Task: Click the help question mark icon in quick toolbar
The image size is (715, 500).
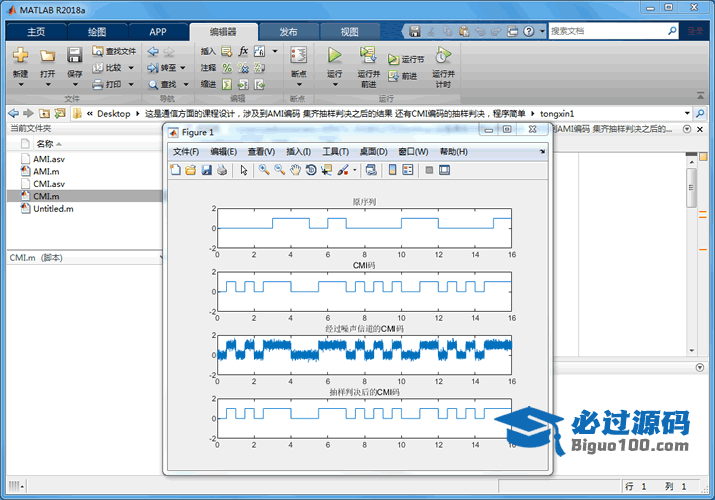Action: [528, 31]
